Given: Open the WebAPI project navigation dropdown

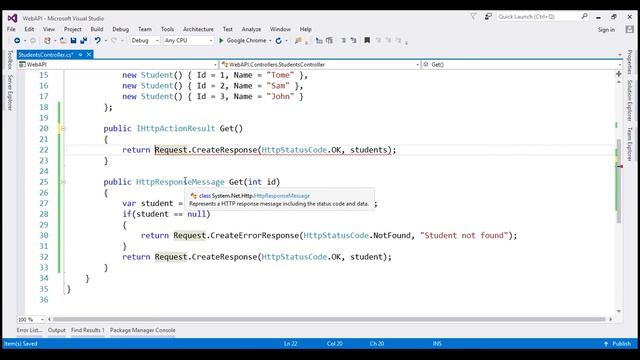Looking at the screenshot, I should [x=118, y=64].
